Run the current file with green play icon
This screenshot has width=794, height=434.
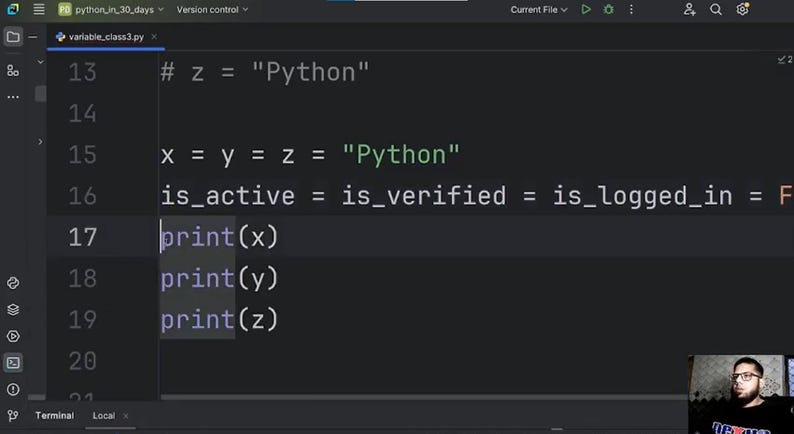[x=586, y=10]
